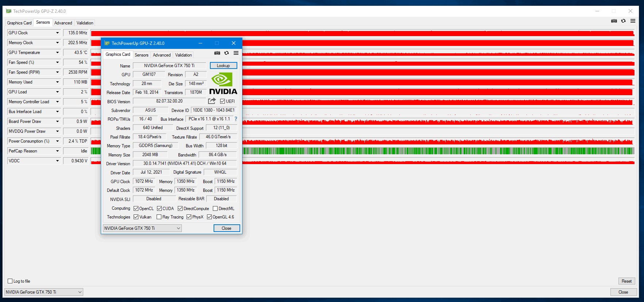
Task: Open the PerfCap Reason sensor dropdown
Action: click(x=57, y=151)
